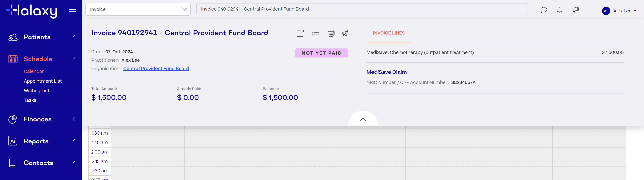Click the AL user avatar
Image resolution: width=644 pixels, height=180 pixels.
606,11
